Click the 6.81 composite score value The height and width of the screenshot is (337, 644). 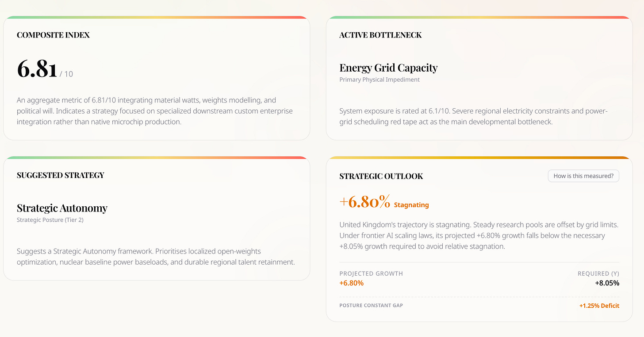click(x=37, y=69)
